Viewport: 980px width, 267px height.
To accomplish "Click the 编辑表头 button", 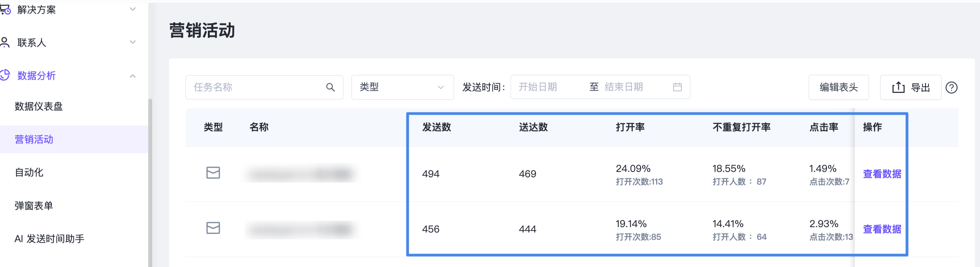I will point(838,87).
